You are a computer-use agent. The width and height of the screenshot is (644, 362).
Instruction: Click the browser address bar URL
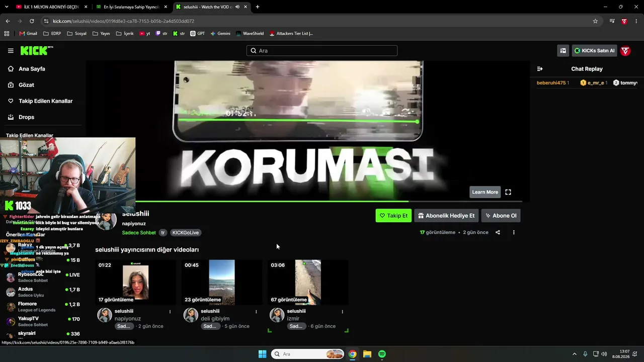point(123,21)
